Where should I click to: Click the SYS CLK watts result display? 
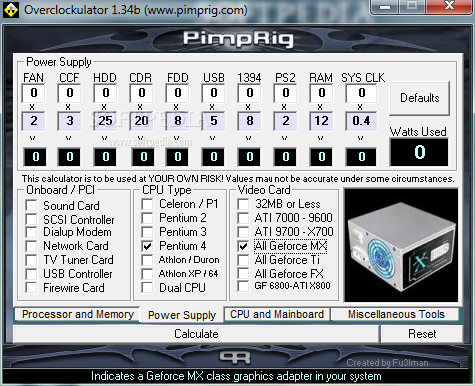[x=361, y=157]
